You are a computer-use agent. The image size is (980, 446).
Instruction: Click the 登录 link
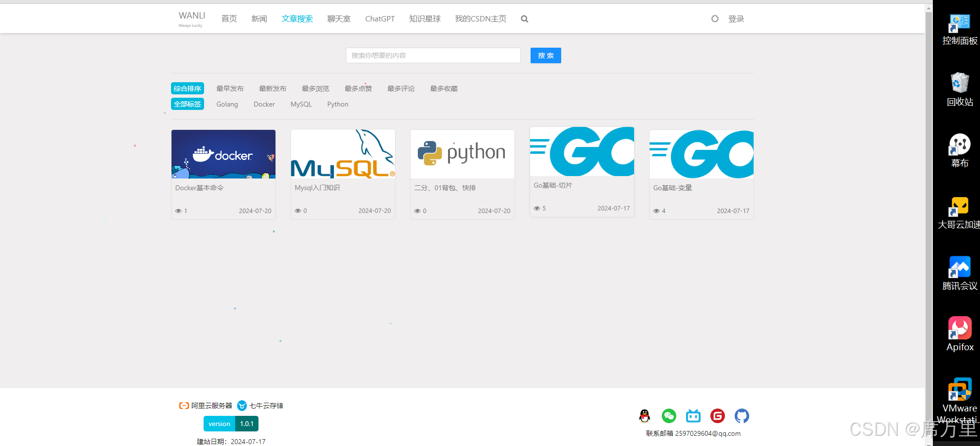click(736, 19)
